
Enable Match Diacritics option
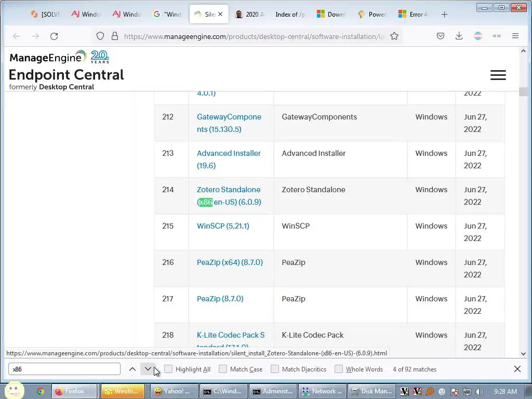[275, 369]
